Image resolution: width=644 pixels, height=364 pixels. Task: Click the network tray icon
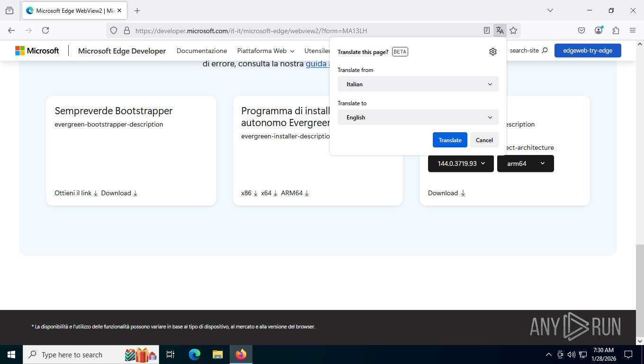tap(583, 355)
